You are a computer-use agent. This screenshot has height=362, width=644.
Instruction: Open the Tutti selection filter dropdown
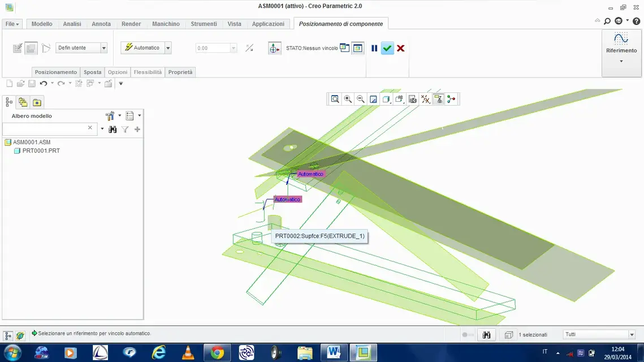coord(632,335)
